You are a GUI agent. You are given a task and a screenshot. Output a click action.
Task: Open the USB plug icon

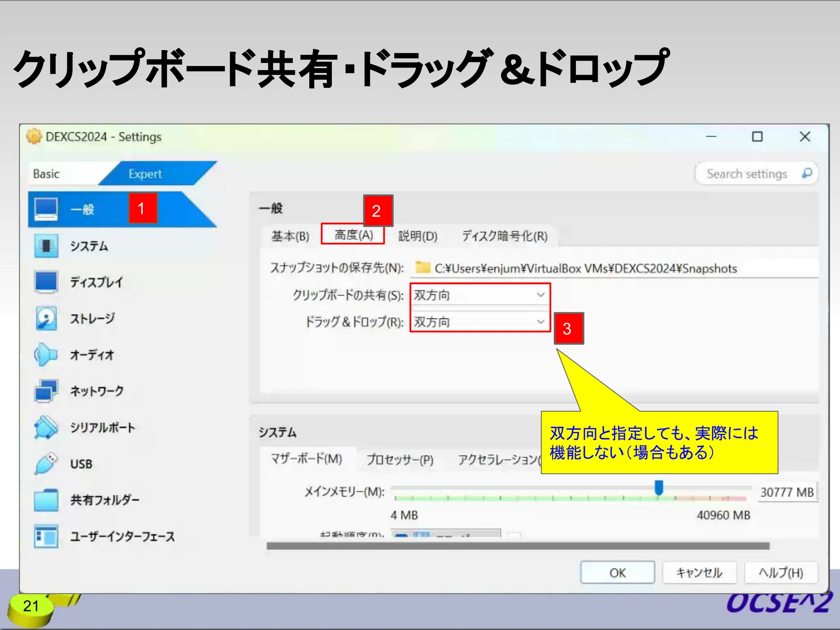click(46, 463)
